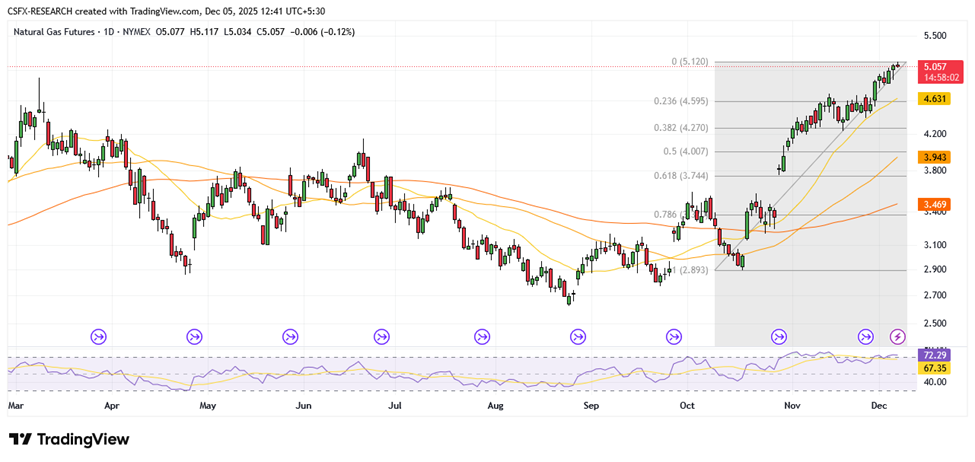Click the rollover marker icon just before April

pyautogui.click(x=98, y=337)
